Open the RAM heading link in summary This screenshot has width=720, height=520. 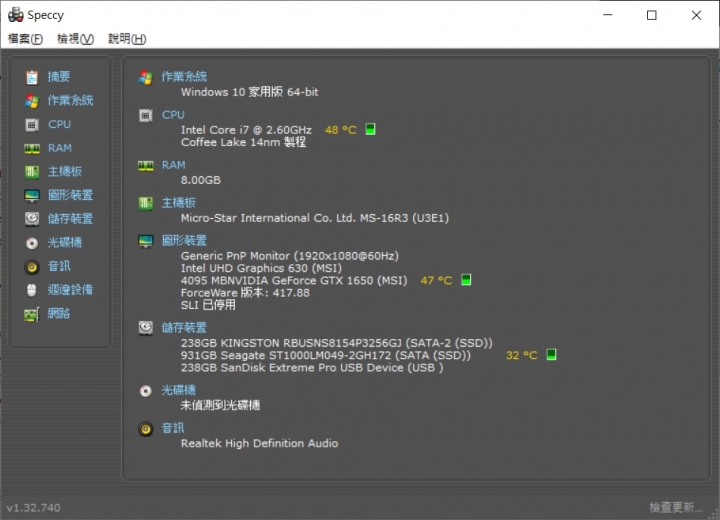click(174, 165)
